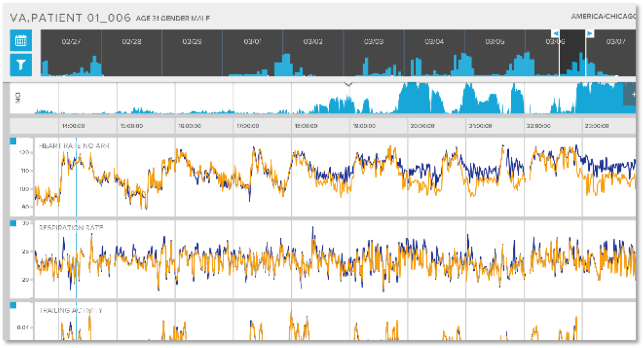Viewport: 644px width, 348px height.
Task: Open the filter funnel tool
Action: coord(21,65)
